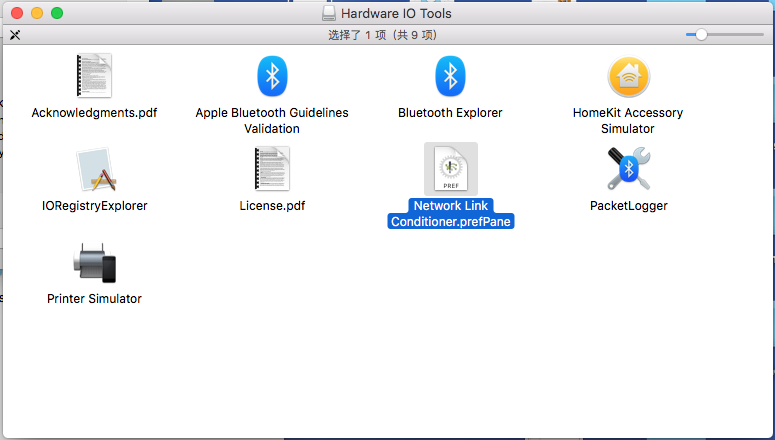The width and height of the screenshot is (775, 440).
Task: Zoom the window with the green button
Action: click(x=57, y=13)
